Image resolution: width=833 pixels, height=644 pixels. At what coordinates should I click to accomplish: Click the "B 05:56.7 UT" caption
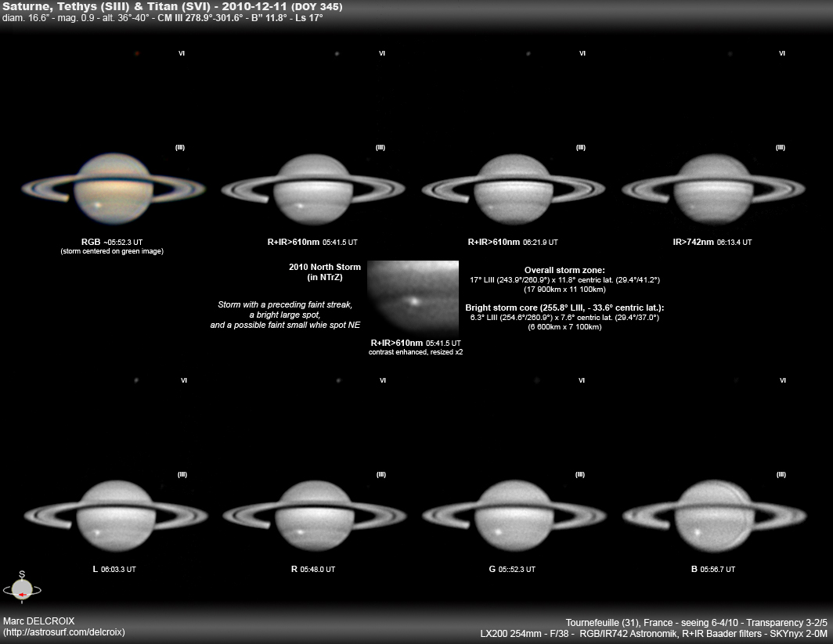713,569
